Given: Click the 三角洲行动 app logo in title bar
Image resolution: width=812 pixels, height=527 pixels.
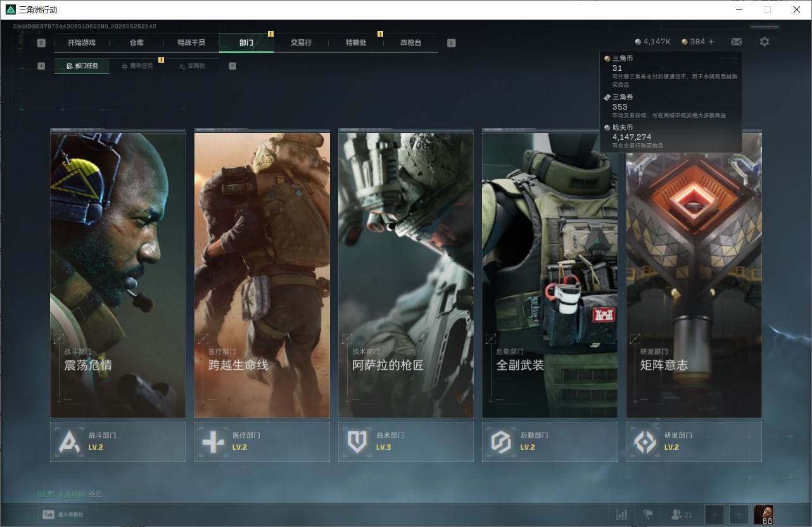Looking at the screenshot, I should [10, 10].
